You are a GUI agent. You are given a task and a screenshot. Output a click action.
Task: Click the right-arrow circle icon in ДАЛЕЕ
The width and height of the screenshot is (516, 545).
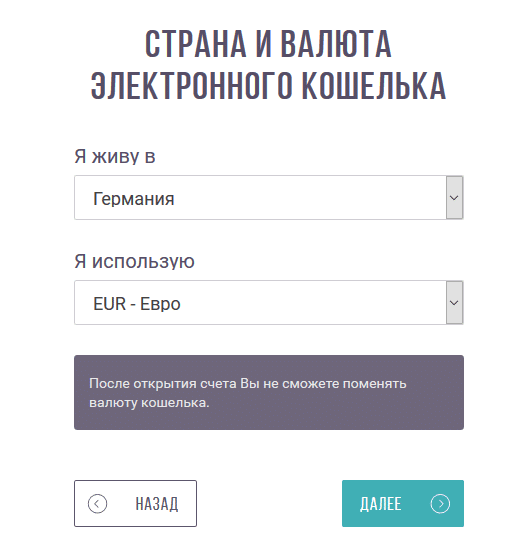[440, 503]
